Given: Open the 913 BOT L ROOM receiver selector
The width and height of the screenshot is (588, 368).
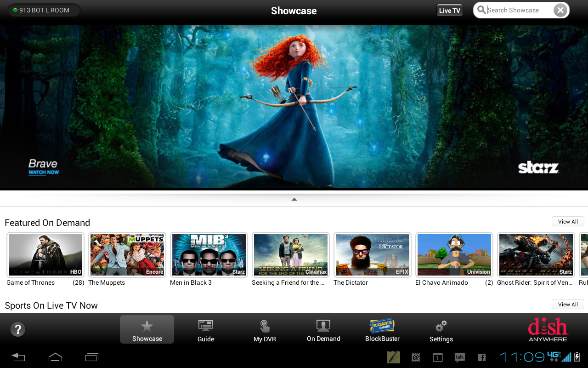Looking at the screenshot, I should click(x=44, y=10).
